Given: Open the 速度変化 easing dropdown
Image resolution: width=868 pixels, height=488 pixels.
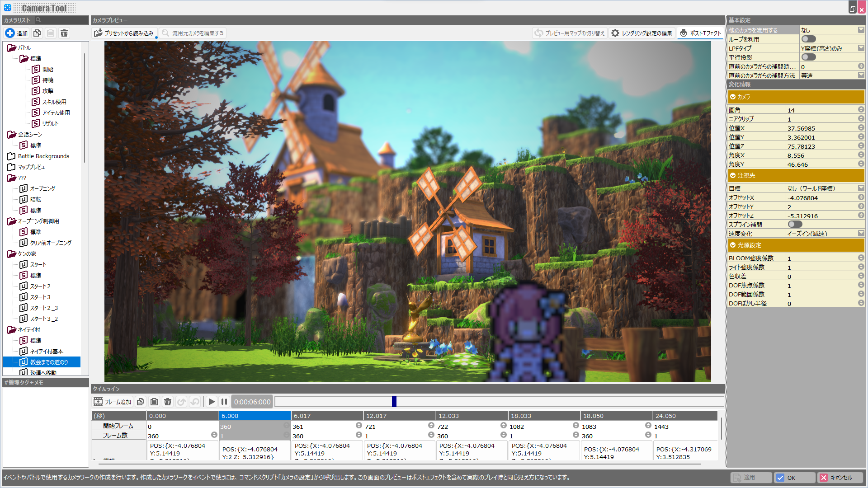Looking at the screenshot, I should click(861, 234).
